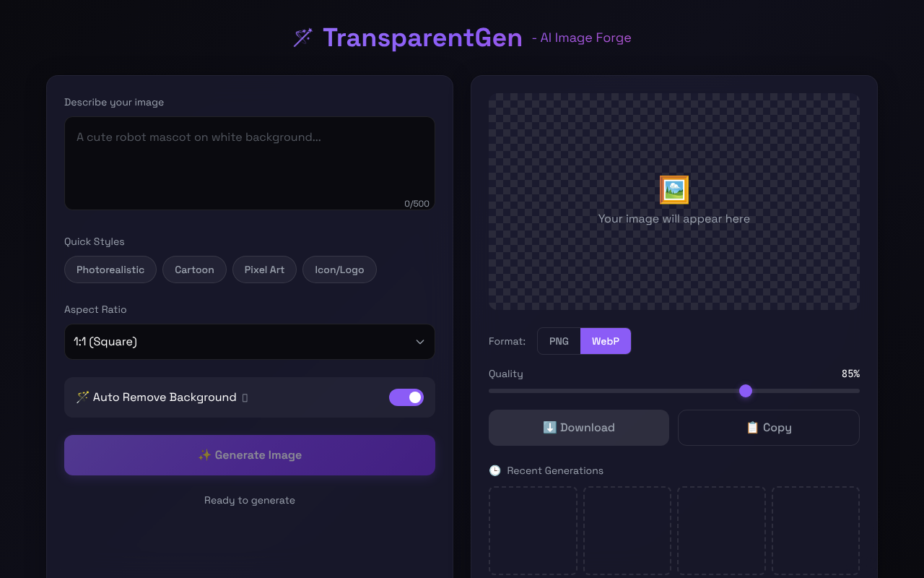Click the Download button
Screen dimensions: 924x578
[578, 427]
